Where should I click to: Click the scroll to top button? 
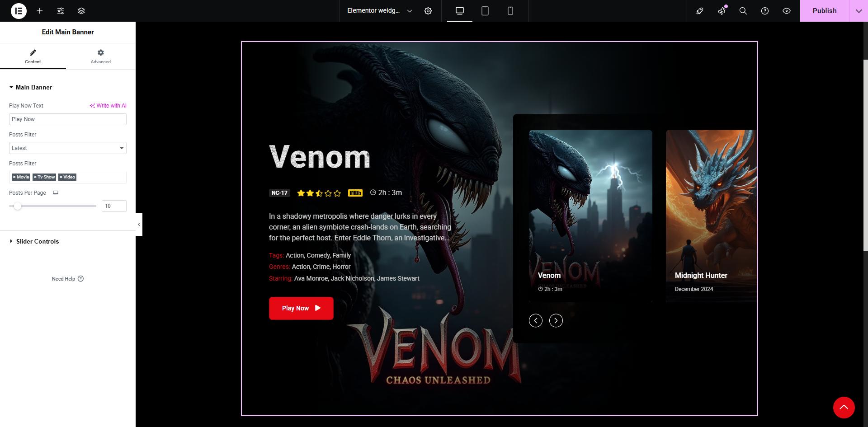(844, 407)
